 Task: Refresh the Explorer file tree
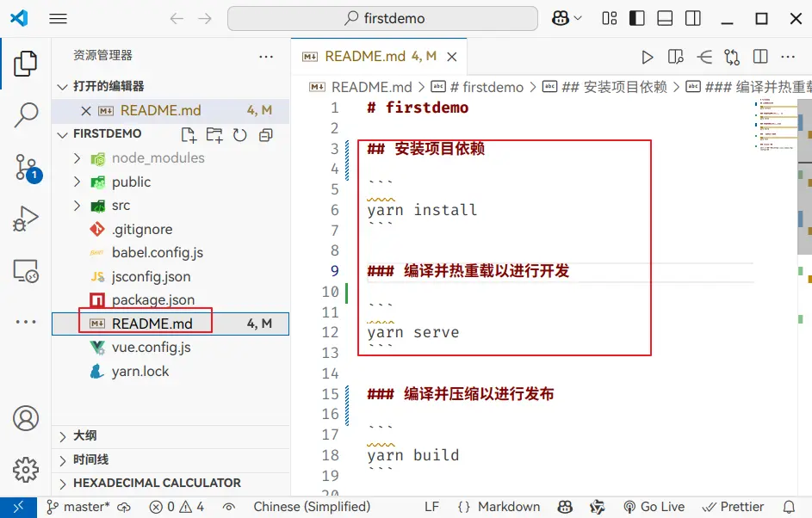point(239,135)
